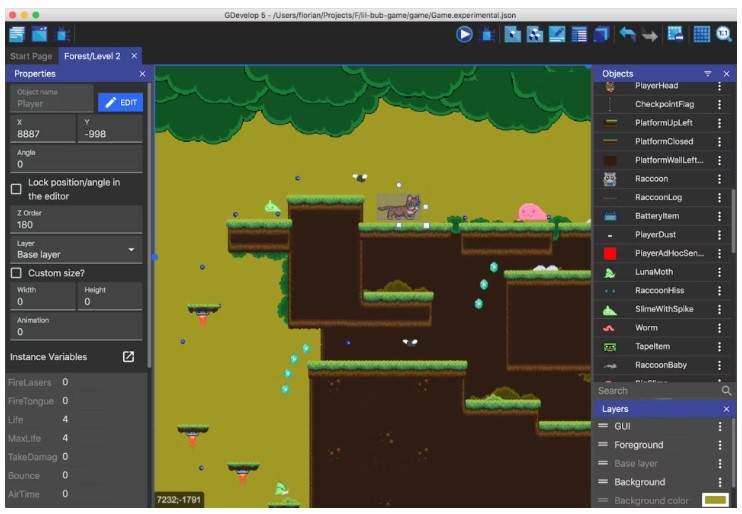Click the zoom magnifier toolbar icon
Screen dimensions: 742x514
point(724,34)
